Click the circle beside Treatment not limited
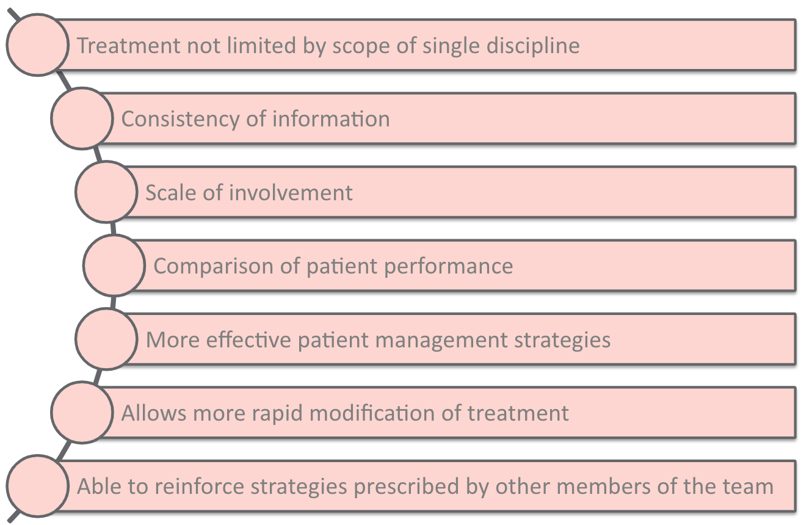Viewport: 812px width, 525px height. [38, 45]
